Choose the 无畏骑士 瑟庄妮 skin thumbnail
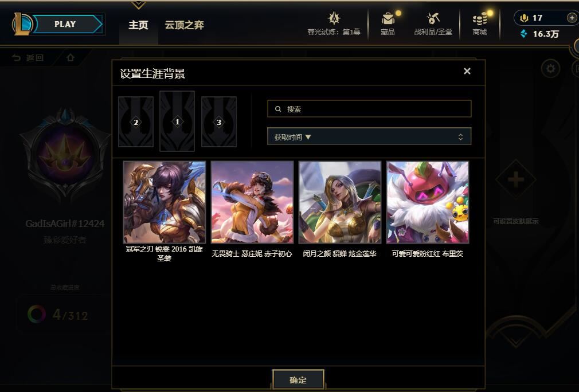The height and width of the screenshot is (392, 579). coord(252,202)
